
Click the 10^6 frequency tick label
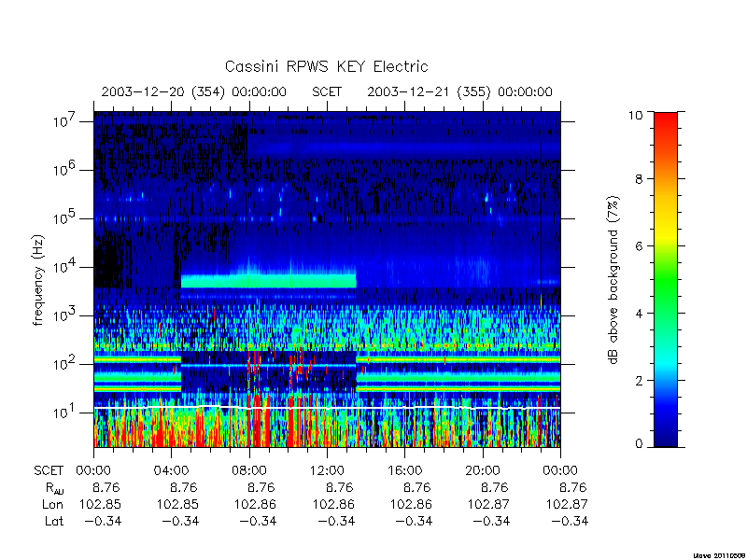pyautogui.click(x=65, y=169)
